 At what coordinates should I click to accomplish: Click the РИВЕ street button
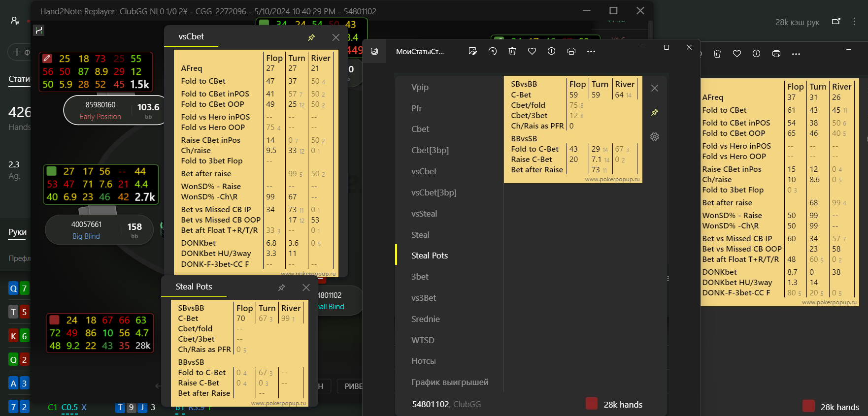(352, 386)
